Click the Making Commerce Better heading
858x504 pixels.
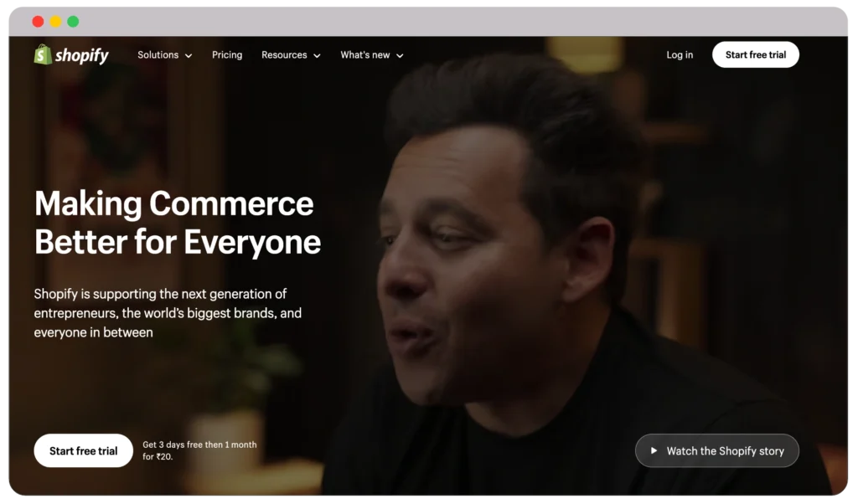177,222
